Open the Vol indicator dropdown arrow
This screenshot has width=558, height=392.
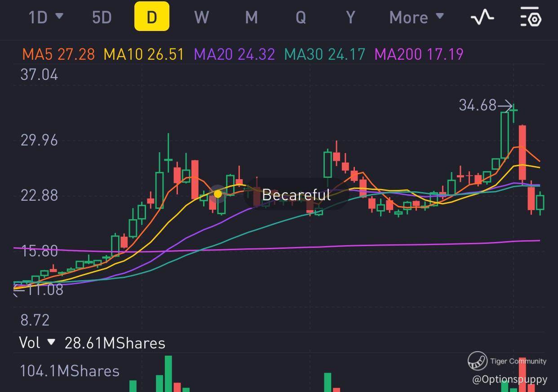coord(51,342)
